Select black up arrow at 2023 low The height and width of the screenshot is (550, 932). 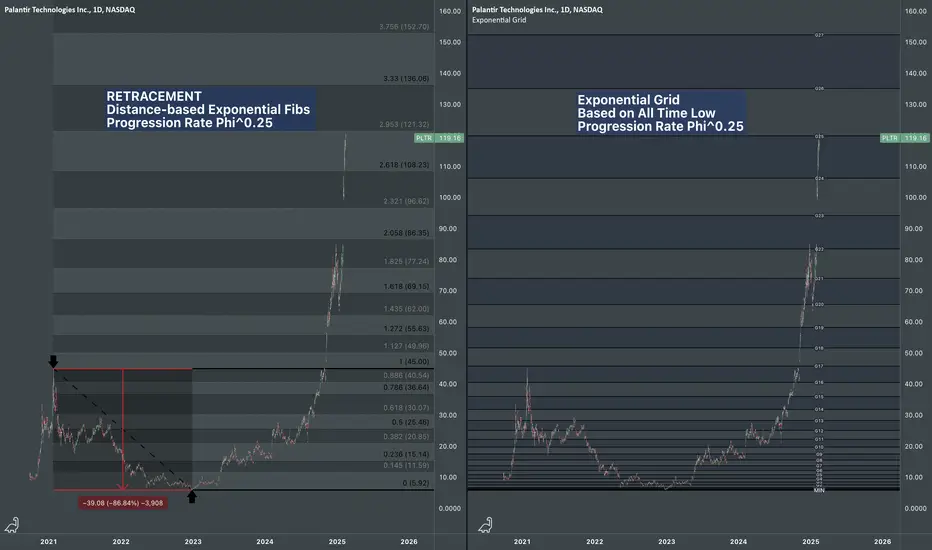coord(191,497)
